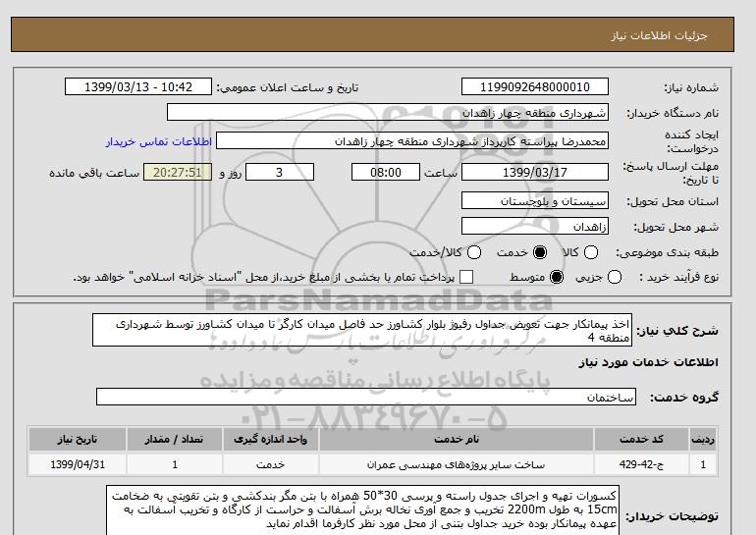The height and width of the screenshot is (535, 756).
Task: Open the اطلاعات تماس خریدار link
Action: tap(159, 141)
